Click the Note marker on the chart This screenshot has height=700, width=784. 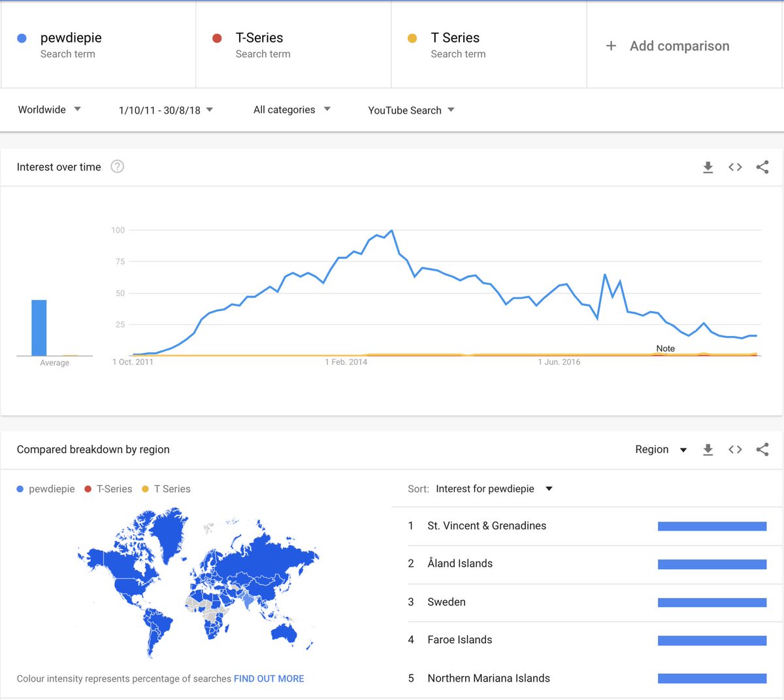pos(665,348)
